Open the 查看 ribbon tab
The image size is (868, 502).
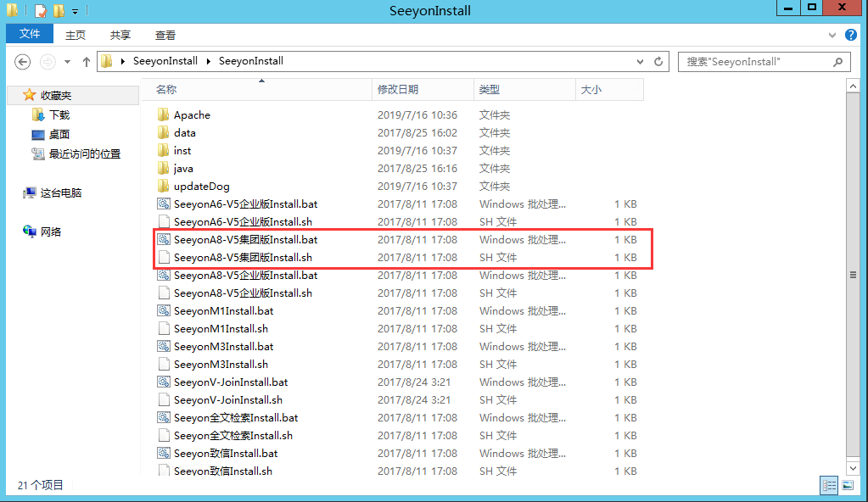pos(165,35)
